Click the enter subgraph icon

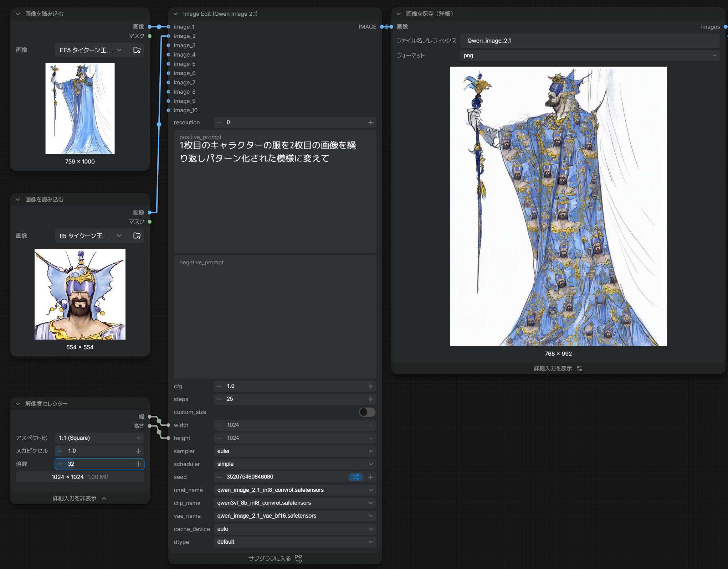pos(298,559)
